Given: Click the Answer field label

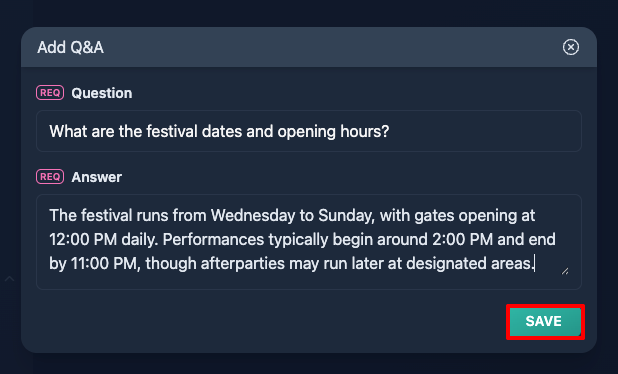Looking at the screenshot, I should pyautogui.click(x=97, y=177).
